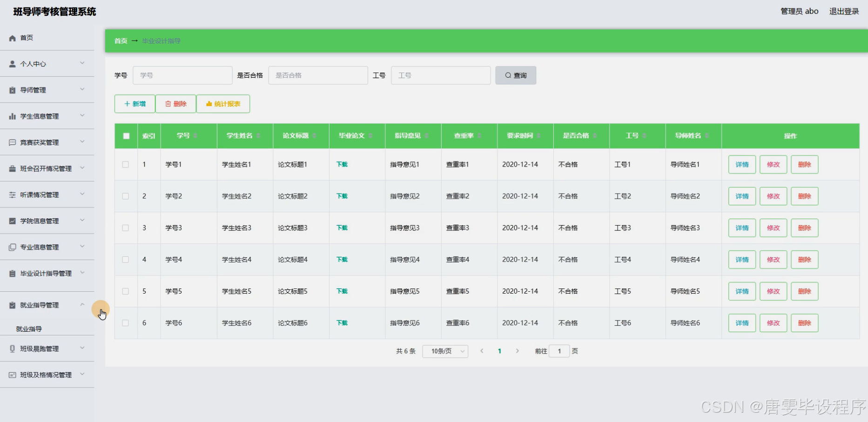Open 专业信息管理 in the sidebar

(x=47, y=247)
